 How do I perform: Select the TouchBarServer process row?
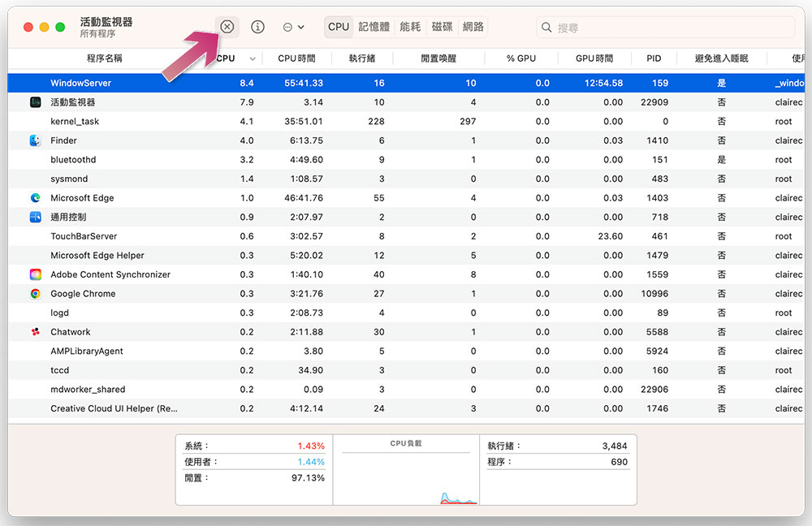click(406, 236)
